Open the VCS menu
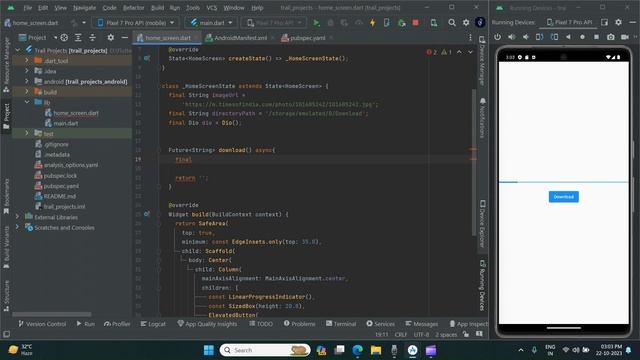The image size is (640, 360). click(211, 8)
